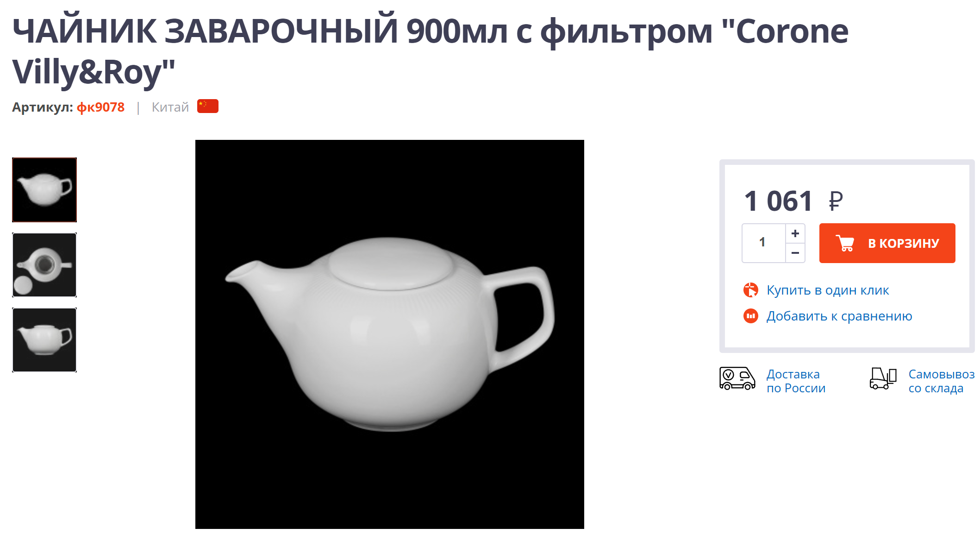Click the delivery van icon
This screenshot has height=547, width=980.
coord(737,378)
